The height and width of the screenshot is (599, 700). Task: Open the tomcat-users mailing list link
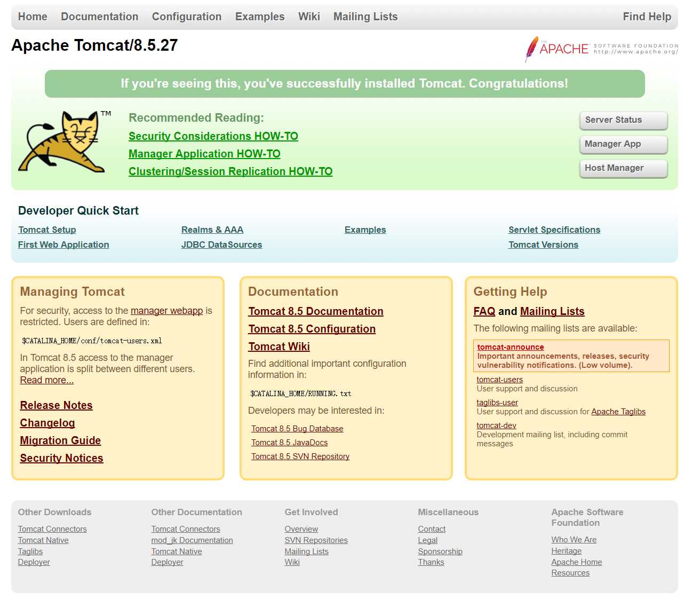500,380
